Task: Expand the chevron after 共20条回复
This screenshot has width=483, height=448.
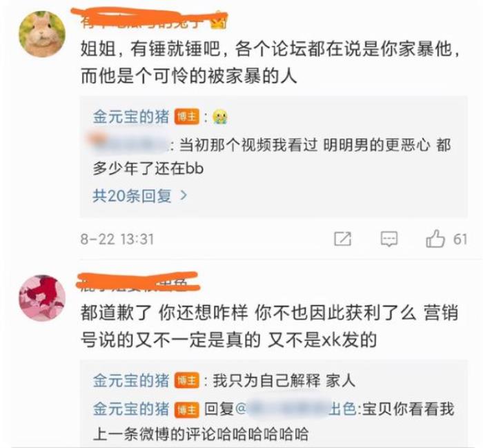Action: coord(184,195)
